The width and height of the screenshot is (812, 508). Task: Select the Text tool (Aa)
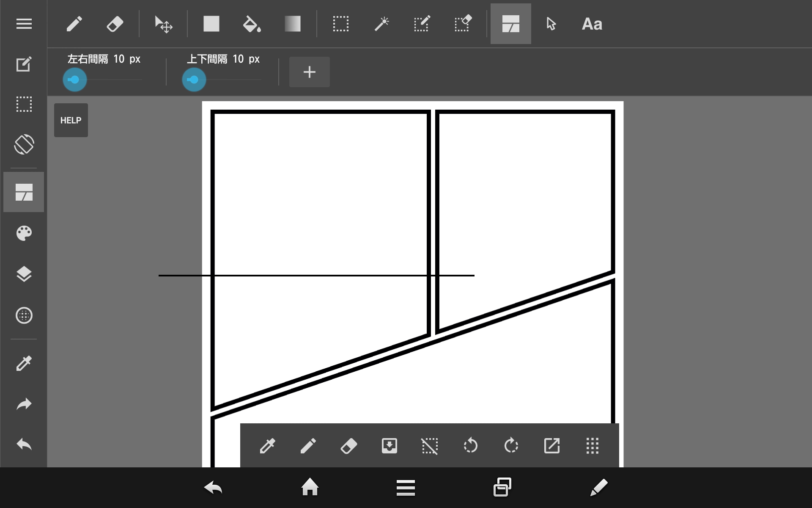coord(592,24)
